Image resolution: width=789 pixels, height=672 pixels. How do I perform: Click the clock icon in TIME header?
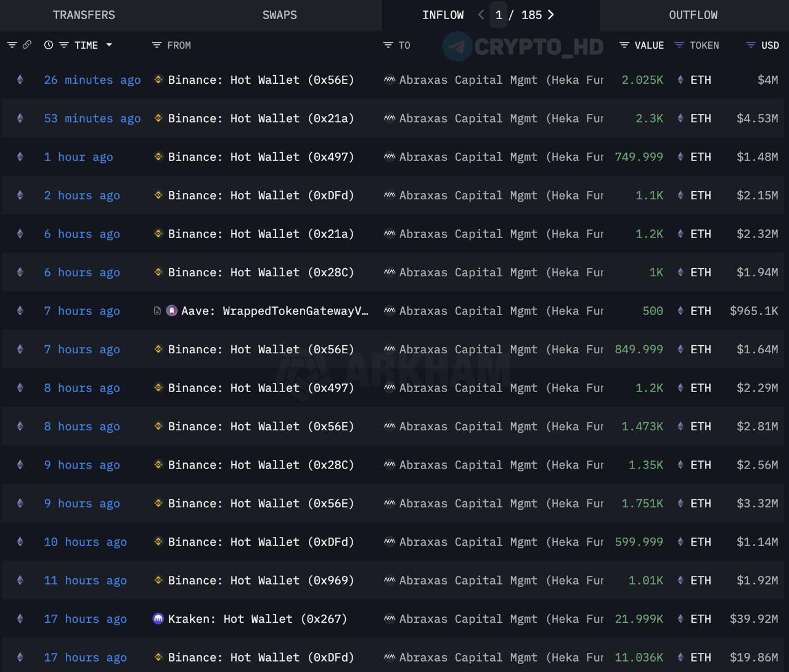(x=49, y=45)
